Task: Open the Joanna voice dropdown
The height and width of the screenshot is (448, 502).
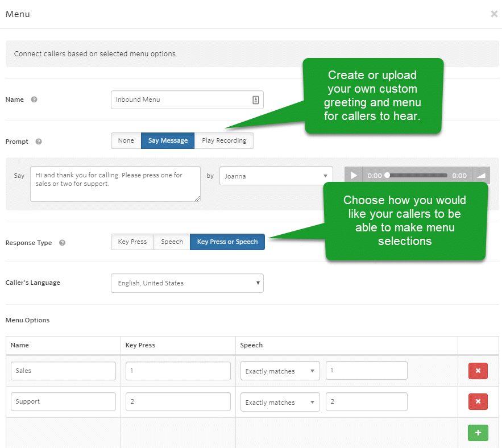Action: [276, 176]
